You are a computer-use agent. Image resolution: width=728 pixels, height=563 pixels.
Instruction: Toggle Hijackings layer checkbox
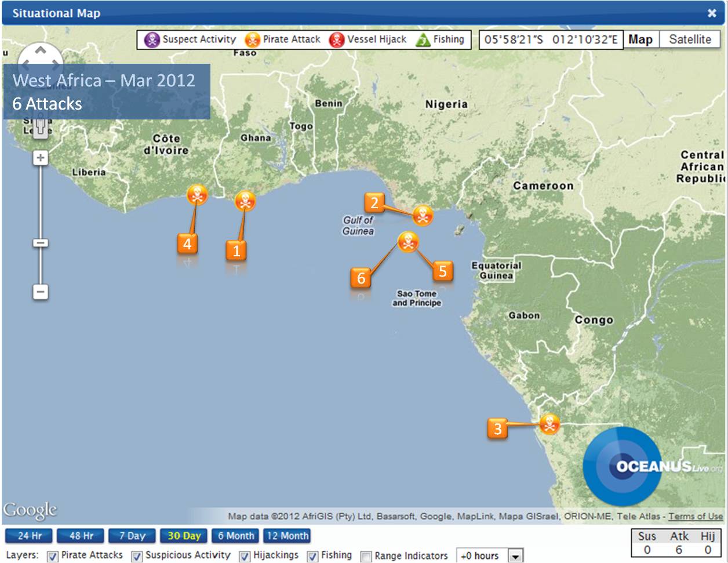coord(245,556)
